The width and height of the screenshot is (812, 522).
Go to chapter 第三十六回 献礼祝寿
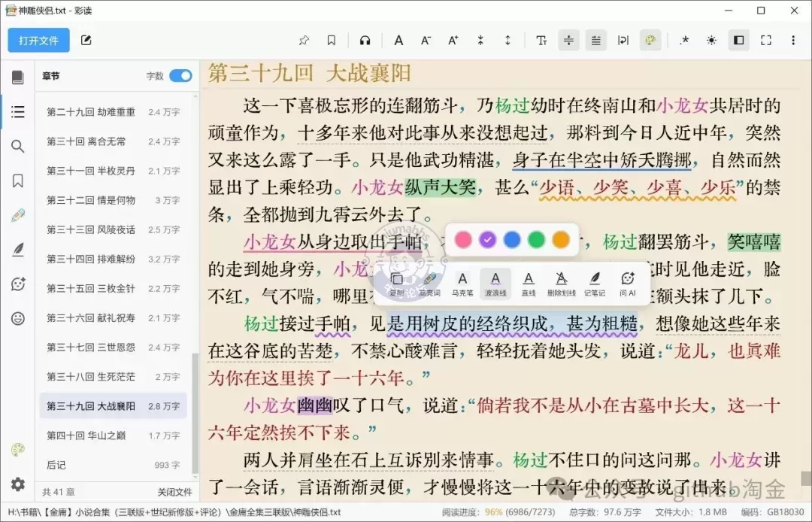(113, 318)
